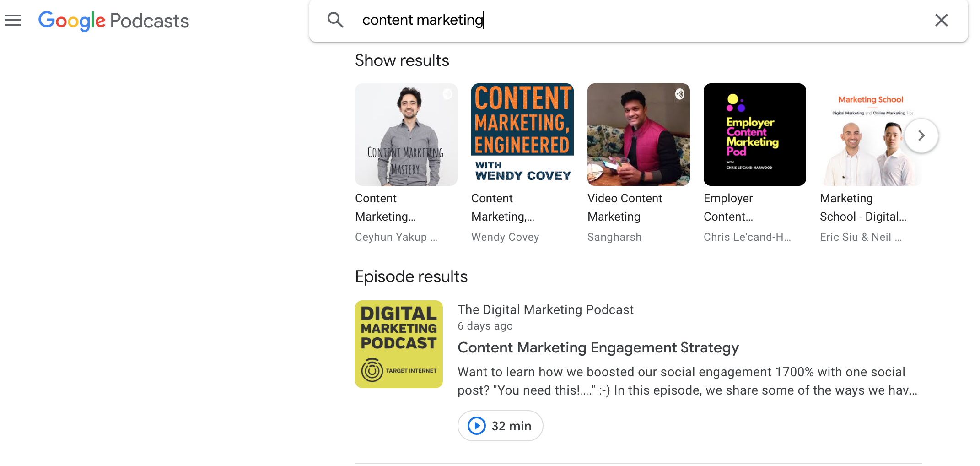Screen dimensions: 980x466
Task: Click the Google Podcasts logo
Action: [x=113, y=21]
